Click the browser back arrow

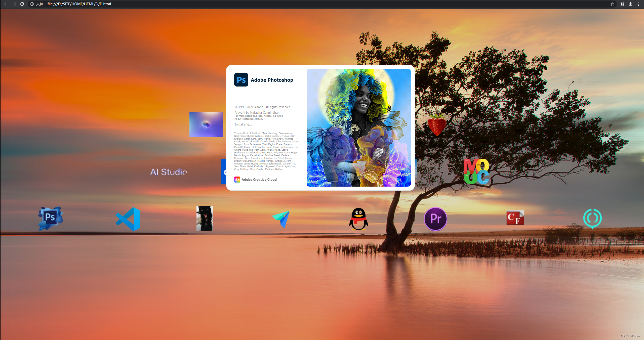click(6, 4)
